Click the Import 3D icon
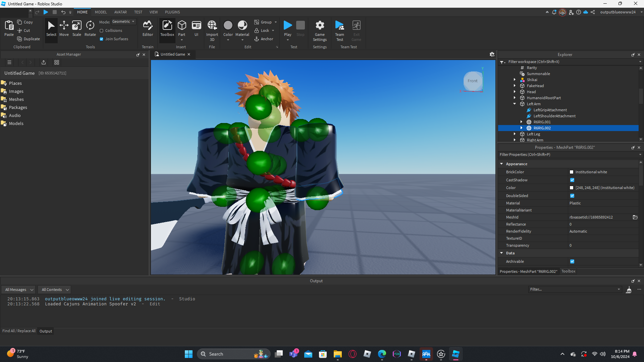The width and height of the screenshot is (644, 362). 212,28
